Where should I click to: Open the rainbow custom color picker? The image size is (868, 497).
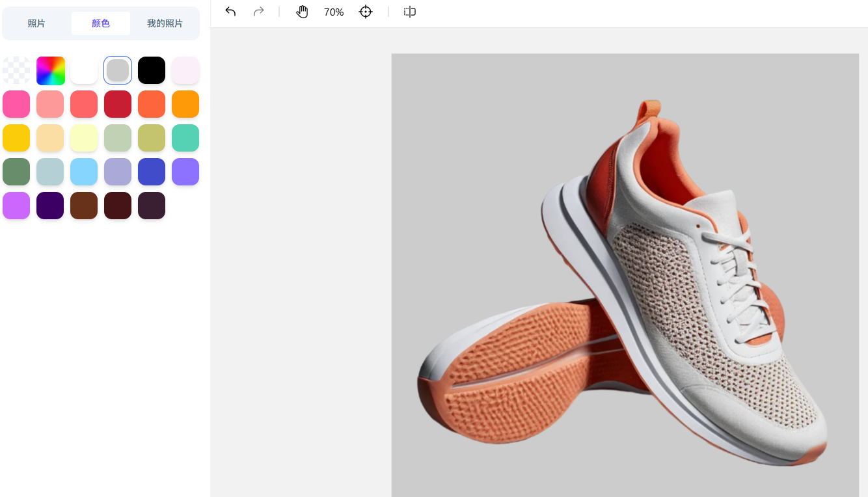coord(50,70)
